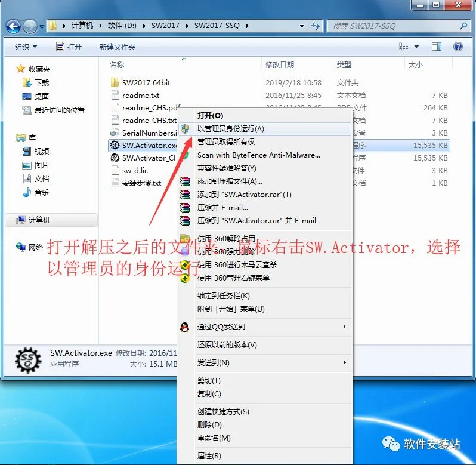Choose 重命名(M) in context menu
The height and width of the screenshot is (465, 476).
point(265,438)
